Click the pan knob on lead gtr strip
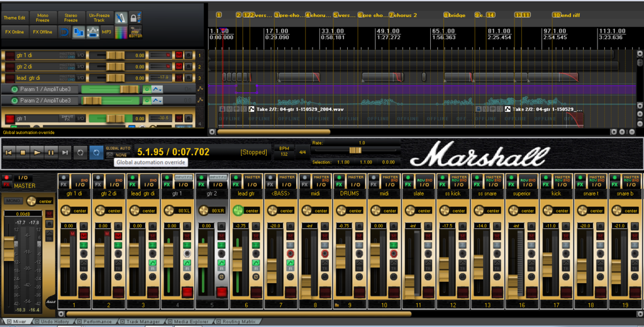 coord(238,210)
